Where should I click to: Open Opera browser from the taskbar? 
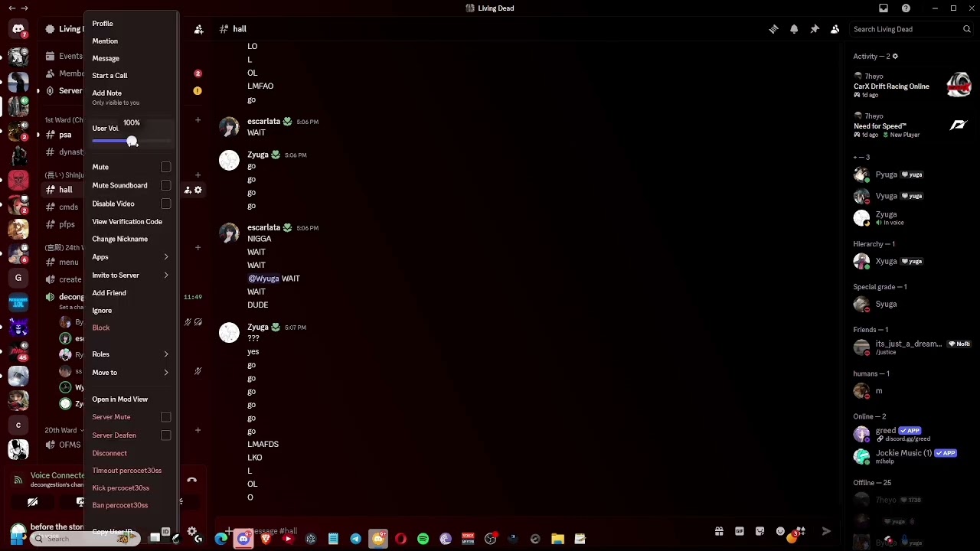(x=400, y=539)
